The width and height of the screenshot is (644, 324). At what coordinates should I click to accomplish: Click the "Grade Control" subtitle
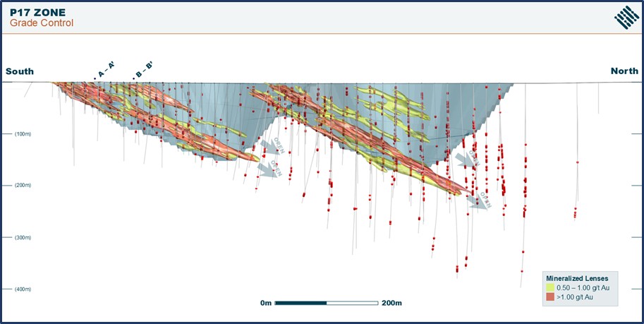tap(42, 23)
